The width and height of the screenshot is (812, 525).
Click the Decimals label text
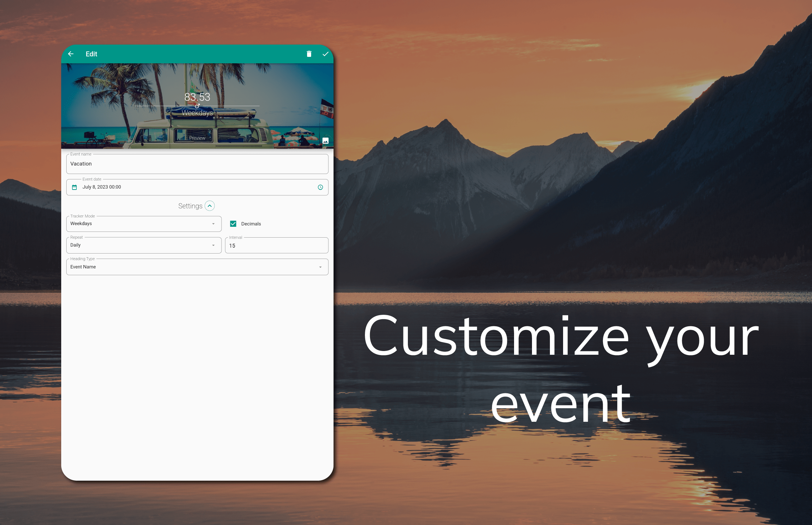coord(251,224)
